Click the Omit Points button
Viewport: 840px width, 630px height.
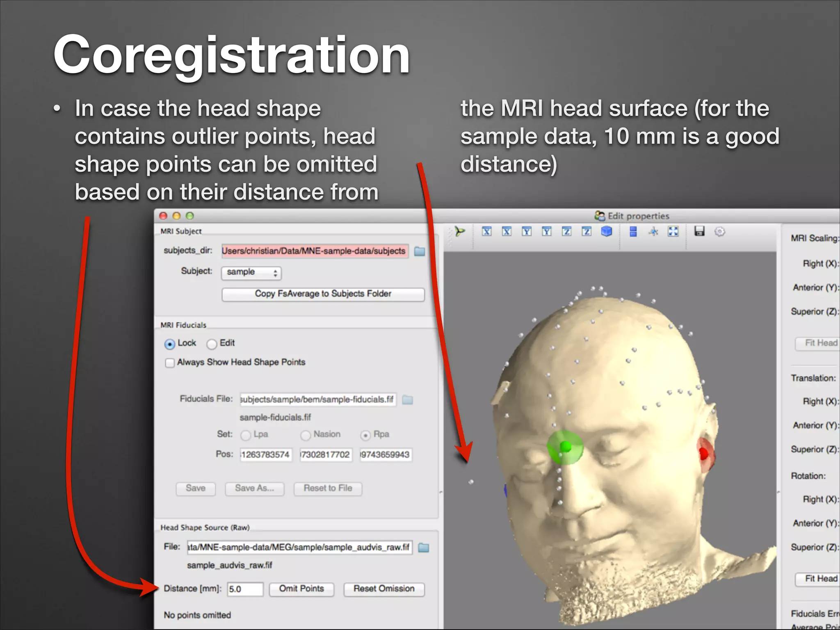tap(301, 589)
